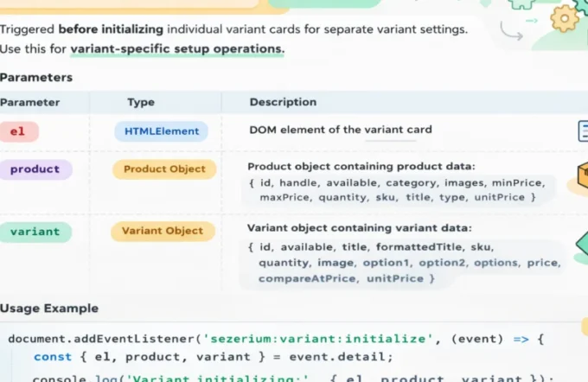This screenshot has width=588, height=382.
Task: Click the product fields line starting '{ id, handle'
Action: (x=397, y=183)
